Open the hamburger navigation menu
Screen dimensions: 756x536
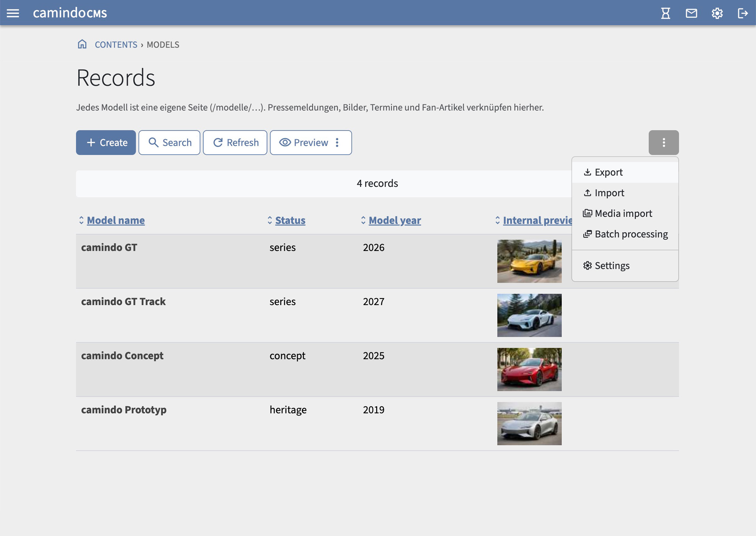point(13,13)
